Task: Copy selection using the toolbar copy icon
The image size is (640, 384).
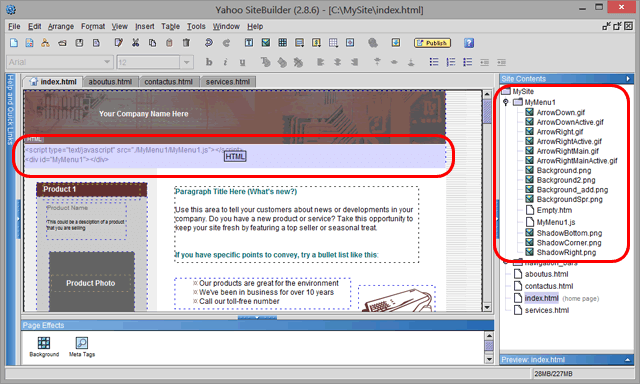Action: (152, 43)
